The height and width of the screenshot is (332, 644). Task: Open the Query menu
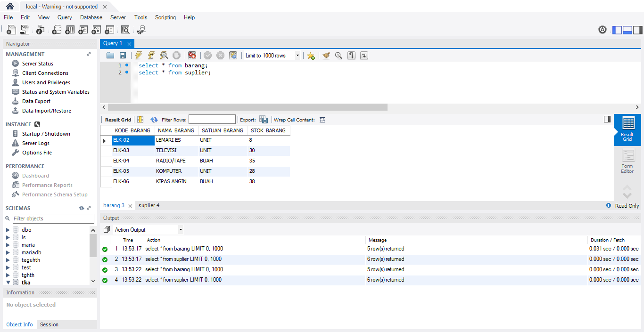(65, 17)
